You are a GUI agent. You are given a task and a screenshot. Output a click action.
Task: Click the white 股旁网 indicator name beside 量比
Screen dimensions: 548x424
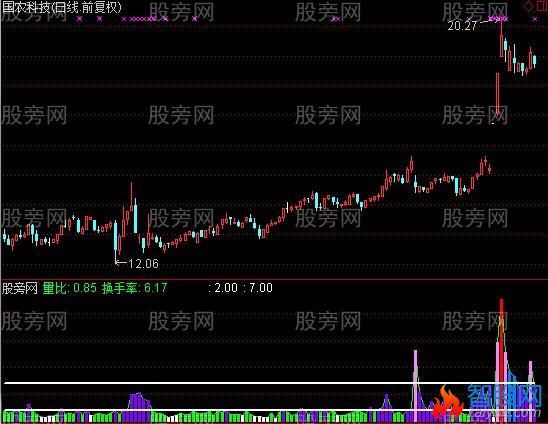20,288
